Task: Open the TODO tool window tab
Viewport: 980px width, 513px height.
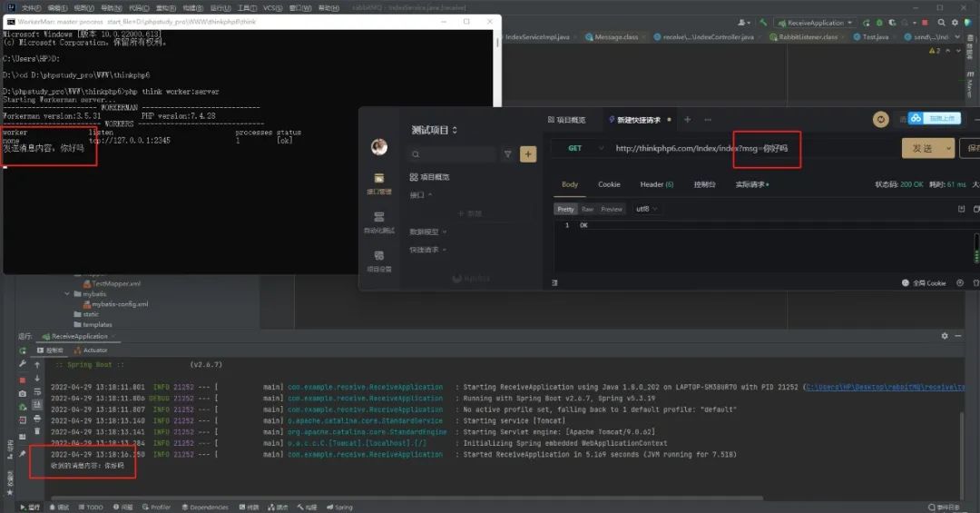Action: tap(92, 508)
